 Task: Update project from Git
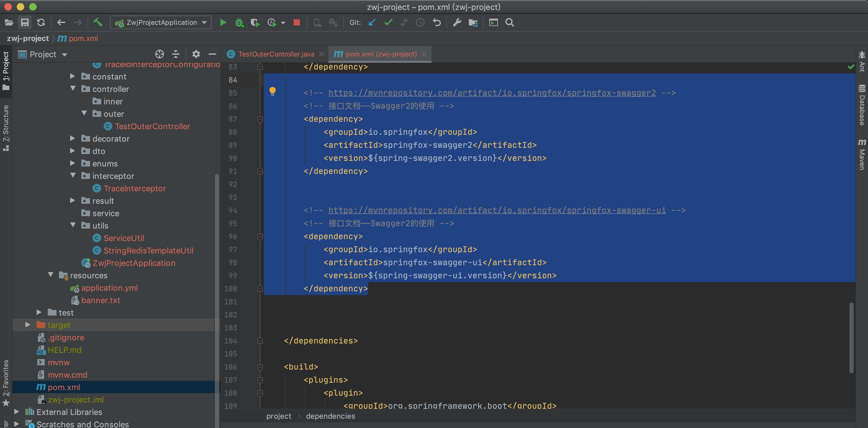(x=372, y=22)
